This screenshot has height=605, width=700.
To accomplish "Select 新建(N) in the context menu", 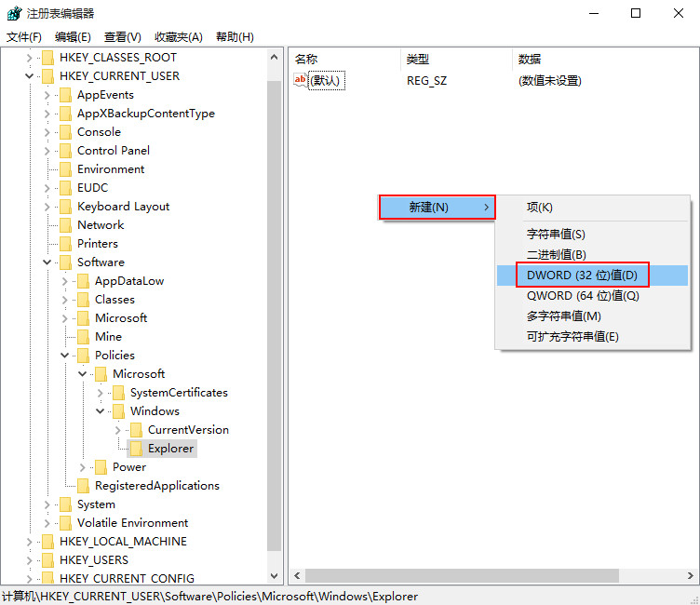I will (x=437, y=208).
